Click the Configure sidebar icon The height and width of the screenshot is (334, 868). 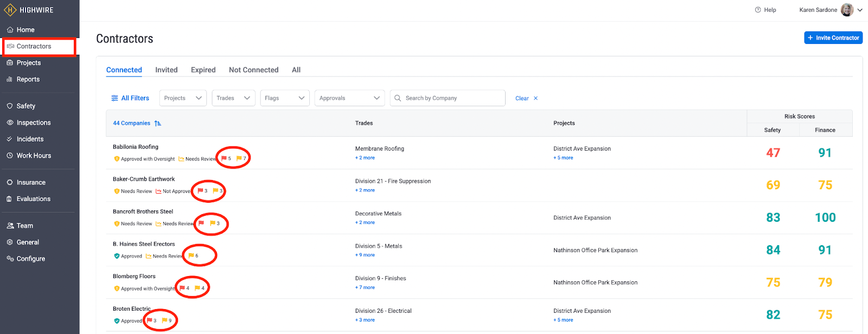(x=10, y=259)
